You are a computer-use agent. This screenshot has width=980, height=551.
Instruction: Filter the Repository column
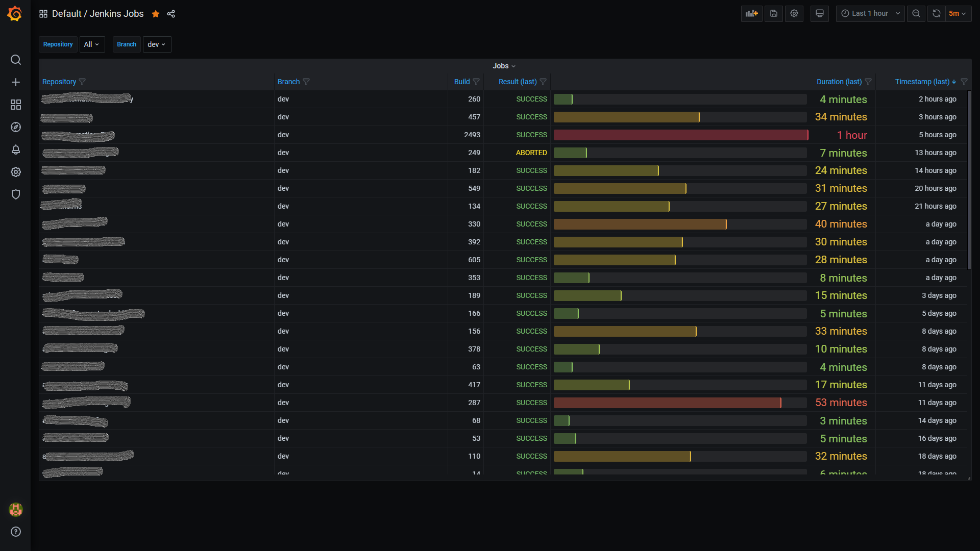coord(82,82)
